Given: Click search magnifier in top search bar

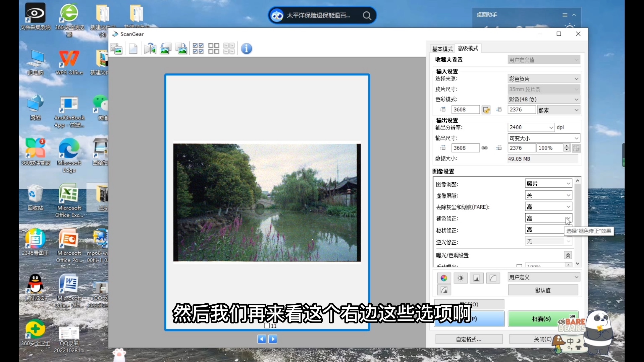Looking at the screenshot, I should click(367, 15).
